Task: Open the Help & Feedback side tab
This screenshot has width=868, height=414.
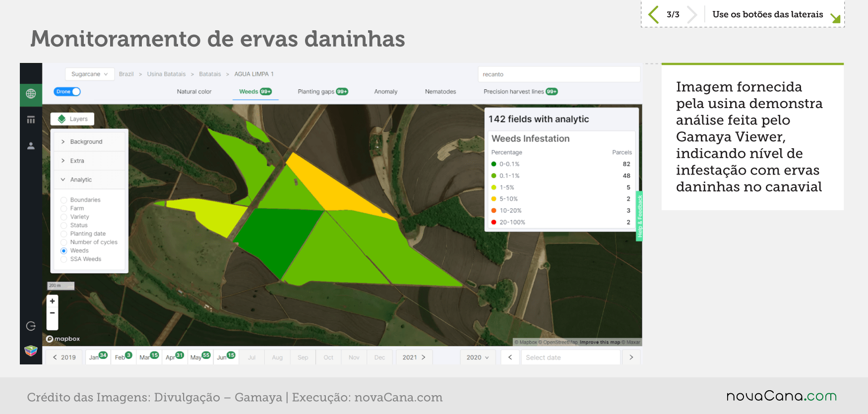Action: 639,216
